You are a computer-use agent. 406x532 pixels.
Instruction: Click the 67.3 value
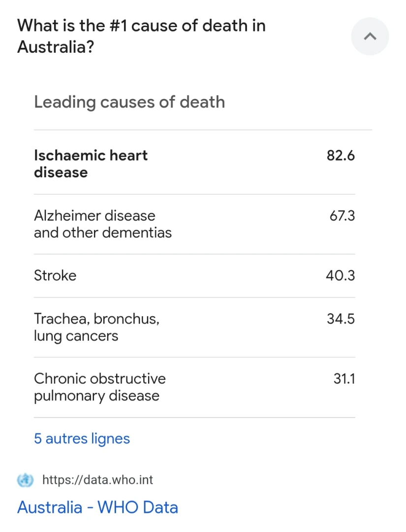343,216
